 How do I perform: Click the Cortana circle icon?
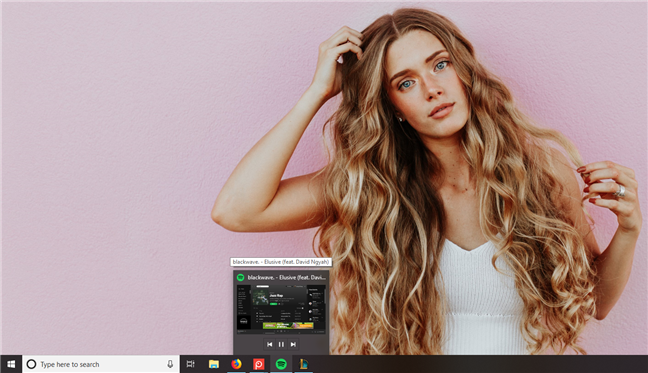pyautogui.click(x=31, y=364)
